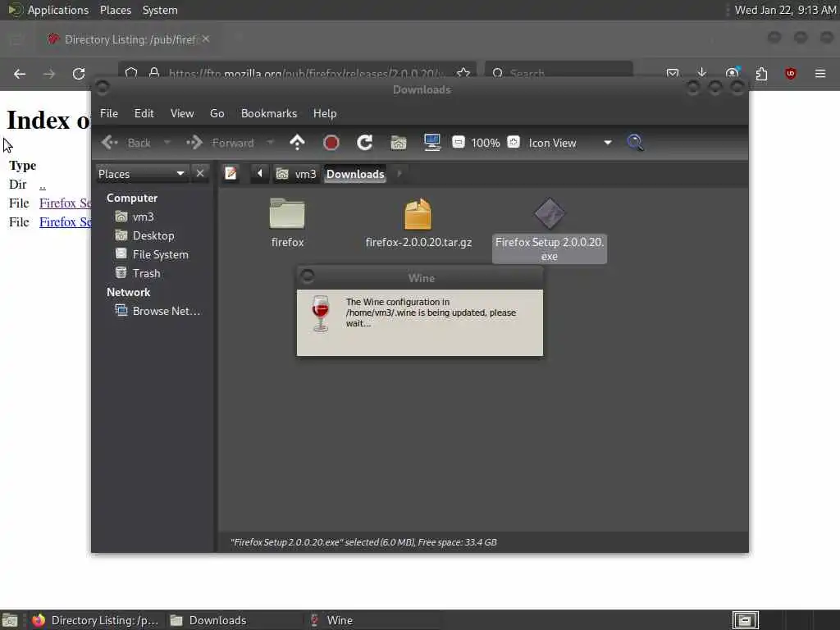Click the red Stop loading icon
This screenshot has height=630, width=840.
pos(331,143)
